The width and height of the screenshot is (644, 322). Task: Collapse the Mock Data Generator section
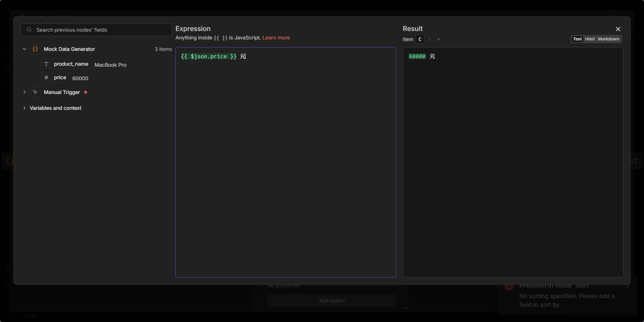25,49
